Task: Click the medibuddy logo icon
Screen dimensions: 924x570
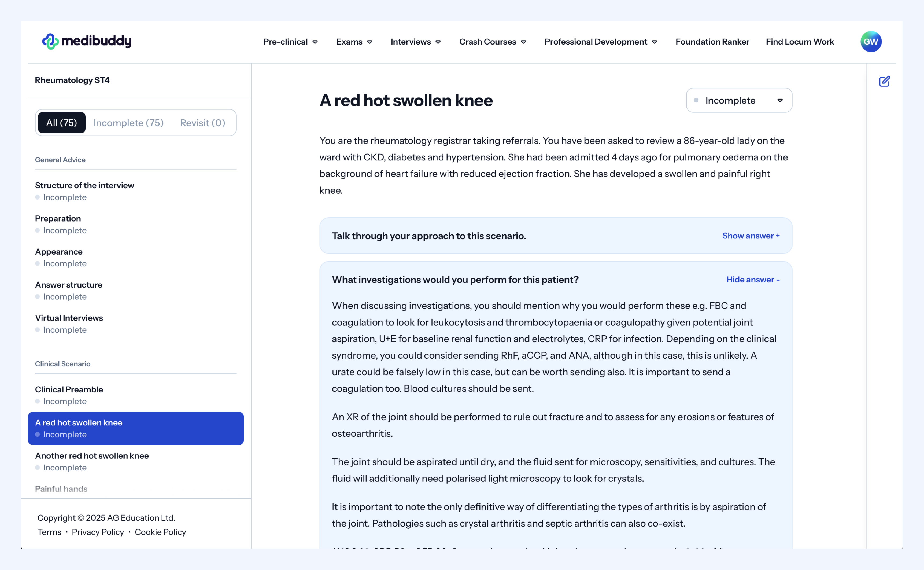Action: 50,42
